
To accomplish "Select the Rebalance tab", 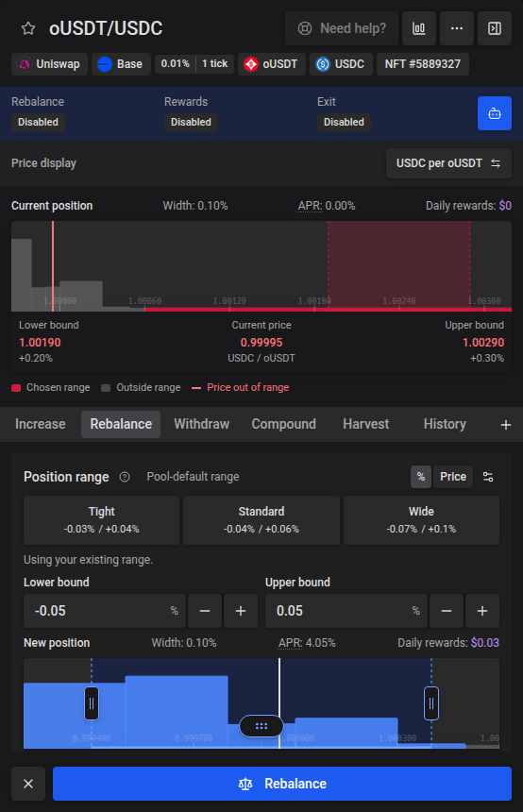I will point(121,424).
